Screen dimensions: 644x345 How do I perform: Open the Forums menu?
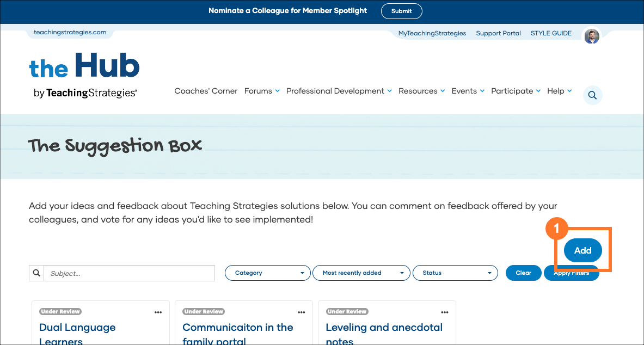click(x=262, y=91)
